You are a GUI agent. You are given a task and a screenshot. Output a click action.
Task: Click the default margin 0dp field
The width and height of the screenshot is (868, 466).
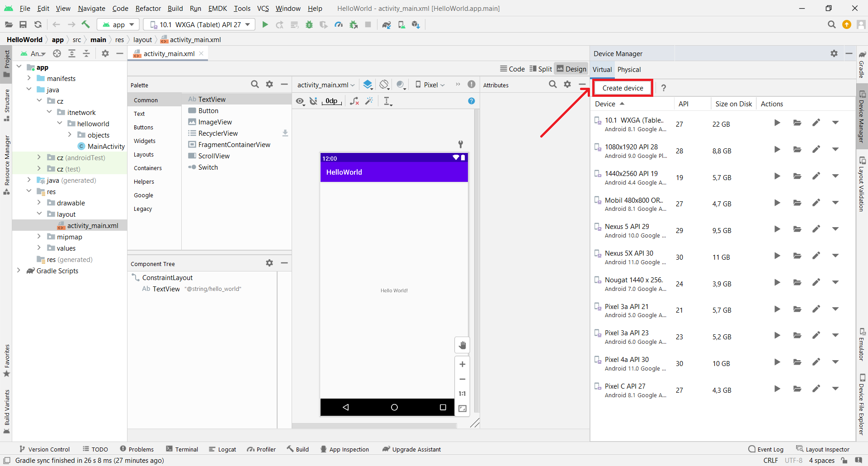tap(332, 101)
